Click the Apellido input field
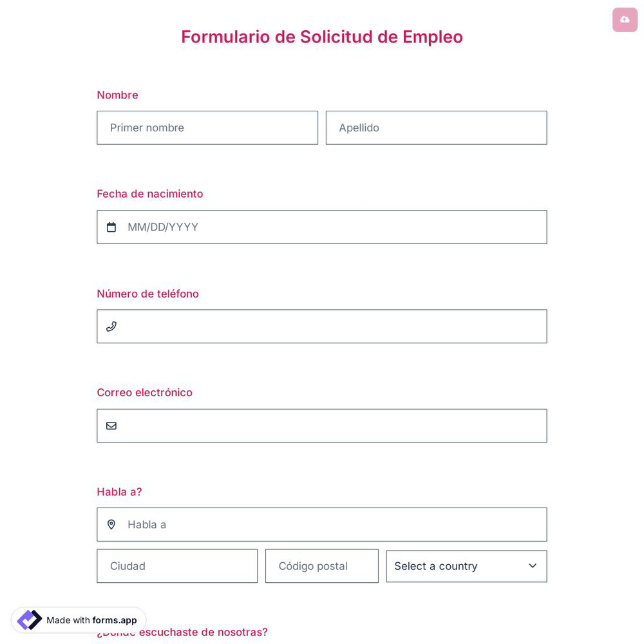 [x=436, y=128]
